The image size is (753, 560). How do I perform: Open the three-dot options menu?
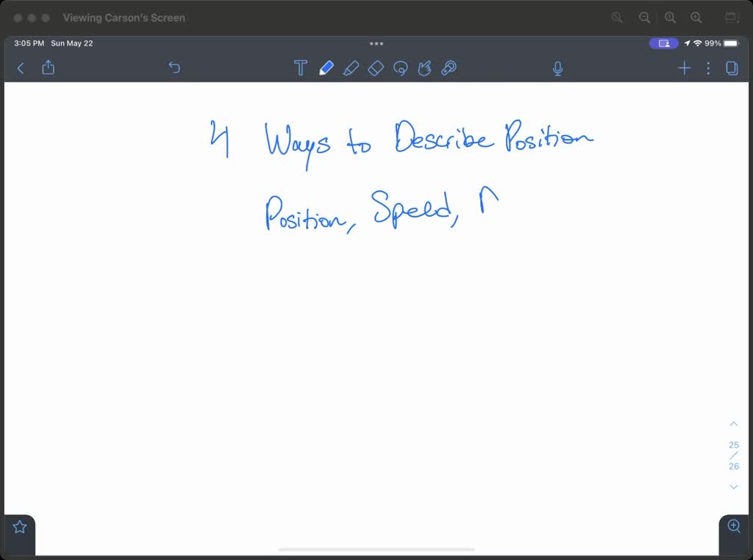pyautogui.click(x=708, y=68)
